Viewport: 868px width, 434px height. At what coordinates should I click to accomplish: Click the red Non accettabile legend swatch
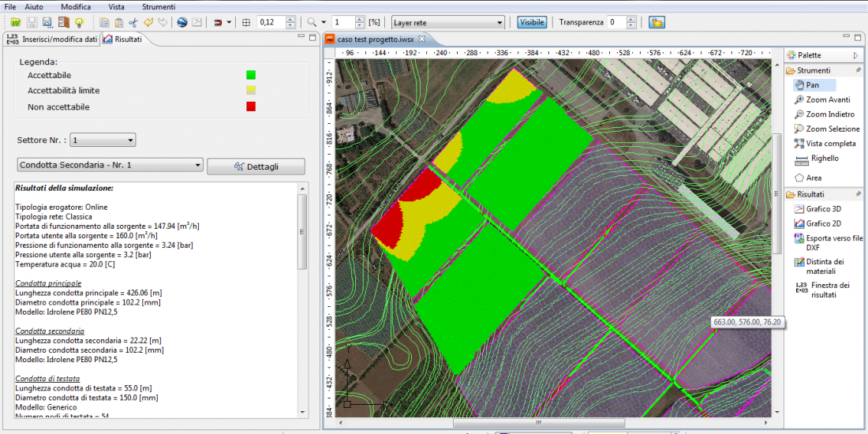click(251, 107)
